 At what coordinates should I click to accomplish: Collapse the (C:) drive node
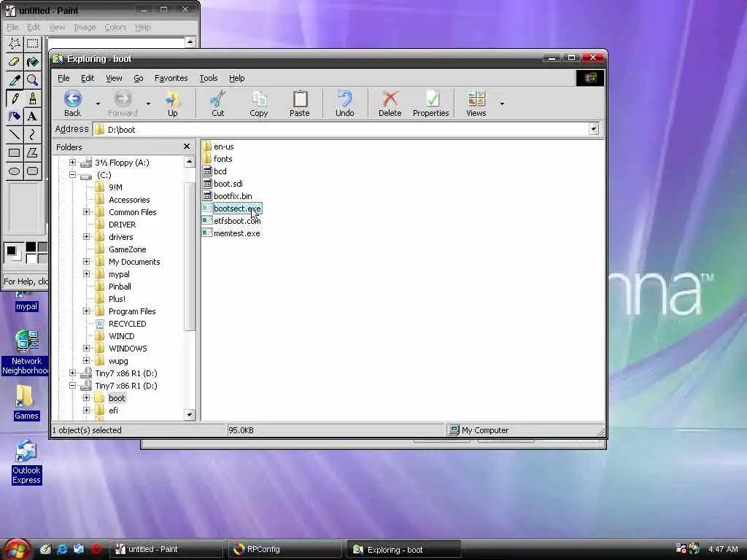72,175
